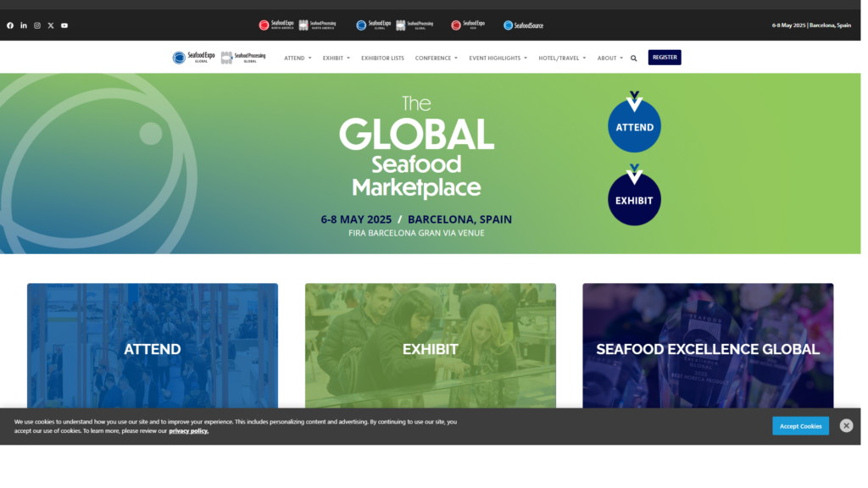Screen dimensions: 868x488
Task: Click the Register button
Action: point(665,58)
